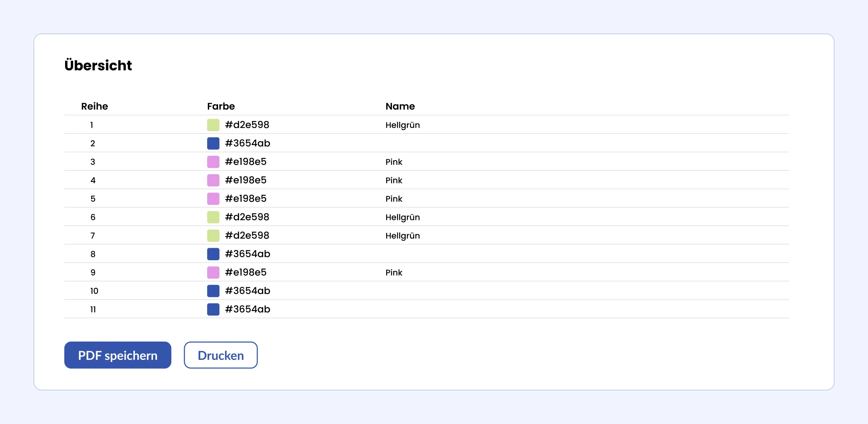This screenshot has height=424, width=868.
Task: Click hex code #e198e5 in row 4
Action: 246,180
